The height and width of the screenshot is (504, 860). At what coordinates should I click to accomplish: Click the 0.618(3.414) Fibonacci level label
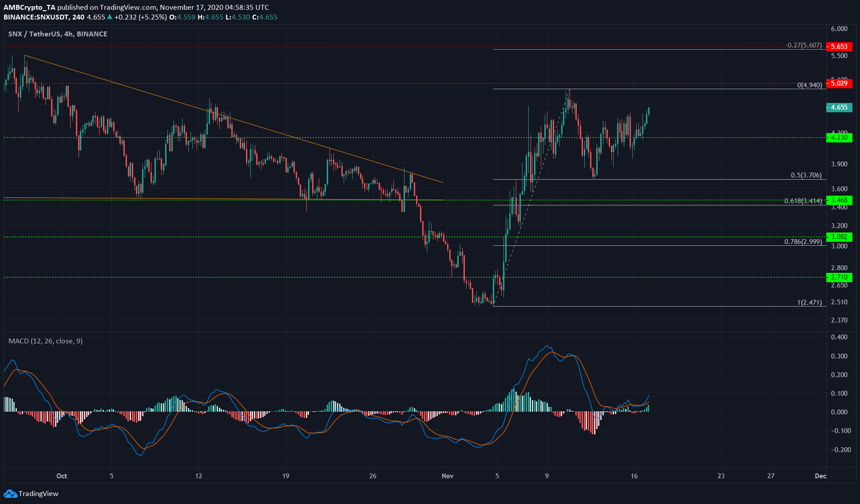point(803,201)
